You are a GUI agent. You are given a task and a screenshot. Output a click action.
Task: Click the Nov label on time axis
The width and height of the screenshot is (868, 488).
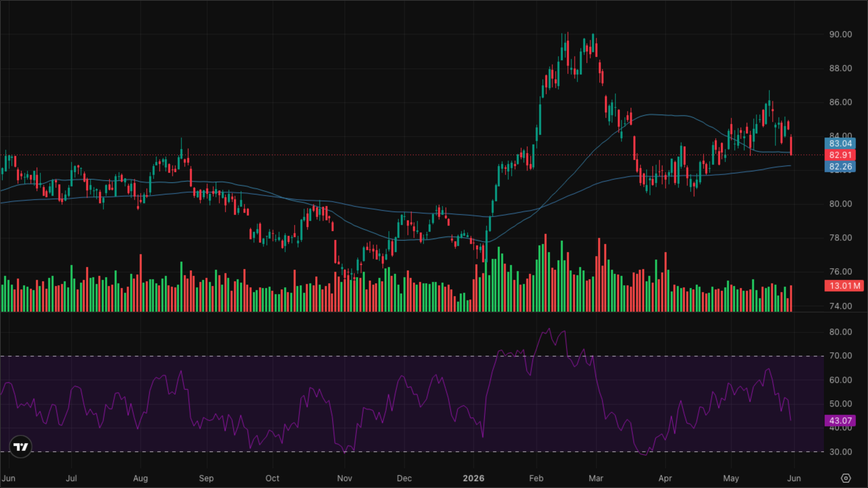pyautogui.click(x=344, y=478)
